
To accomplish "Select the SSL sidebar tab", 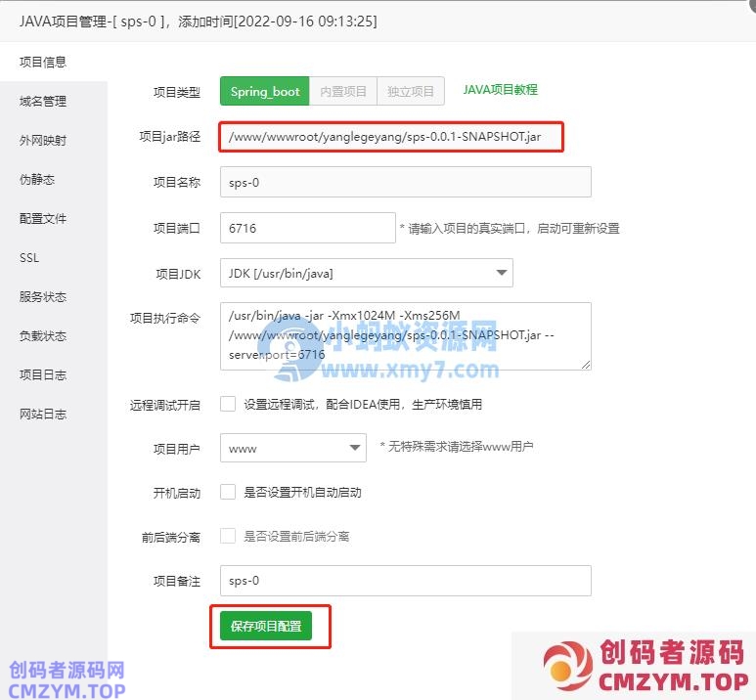I will tap(29, 257).
